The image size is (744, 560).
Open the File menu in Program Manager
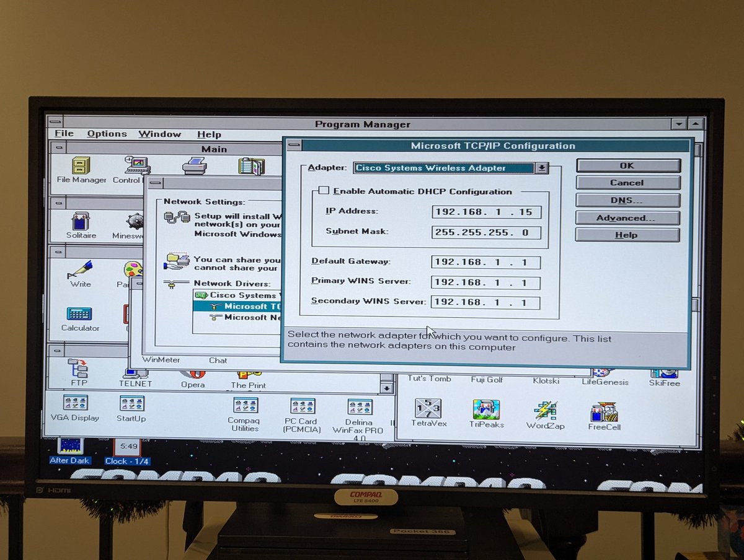pos(64,134)
